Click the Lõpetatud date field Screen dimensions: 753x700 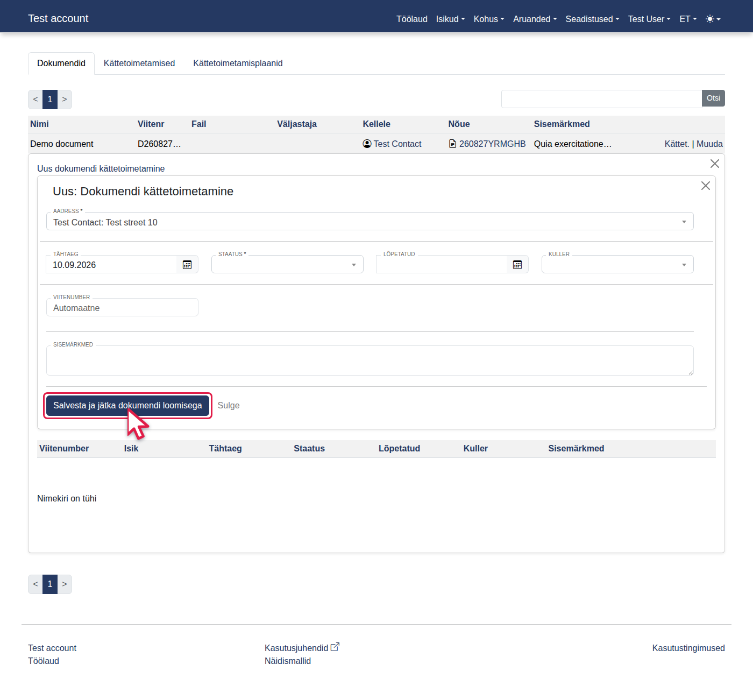[x=442, y=265]
